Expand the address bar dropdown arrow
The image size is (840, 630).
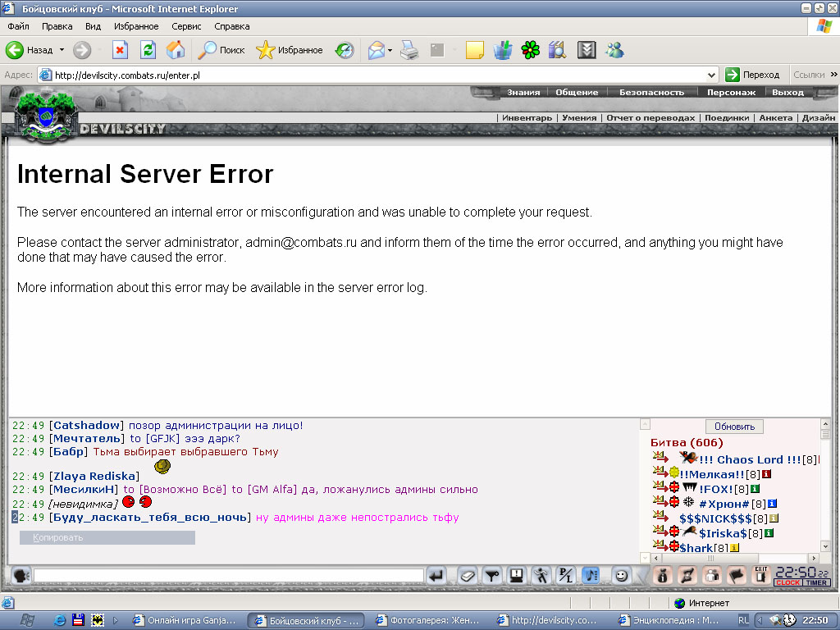tap(711, 75)
